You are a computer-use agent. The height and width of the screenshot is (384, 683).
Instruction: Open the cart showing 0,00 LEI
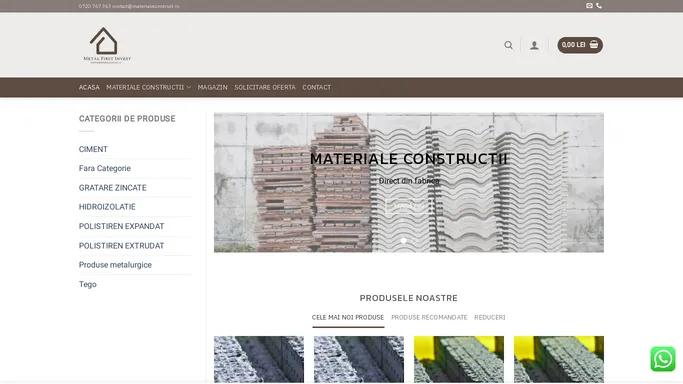coord(580,45)
